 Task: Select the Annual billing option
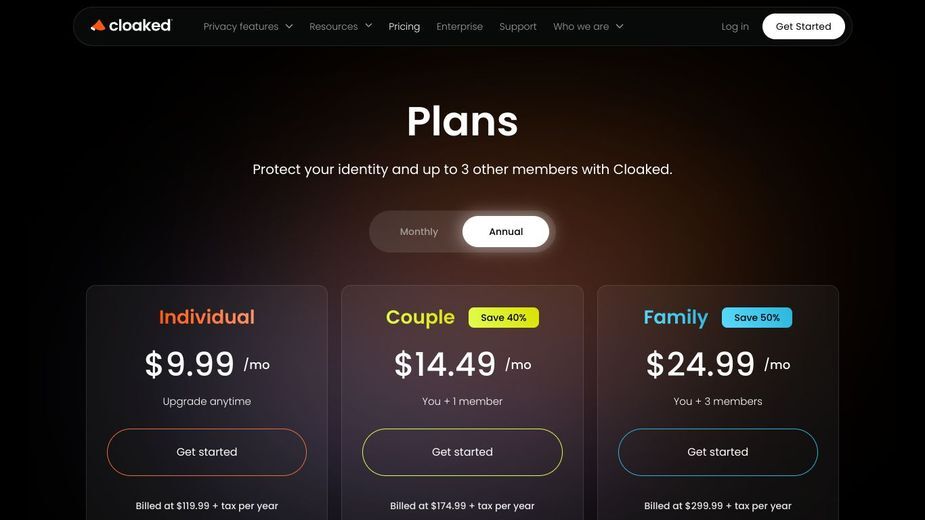point(506,231)
